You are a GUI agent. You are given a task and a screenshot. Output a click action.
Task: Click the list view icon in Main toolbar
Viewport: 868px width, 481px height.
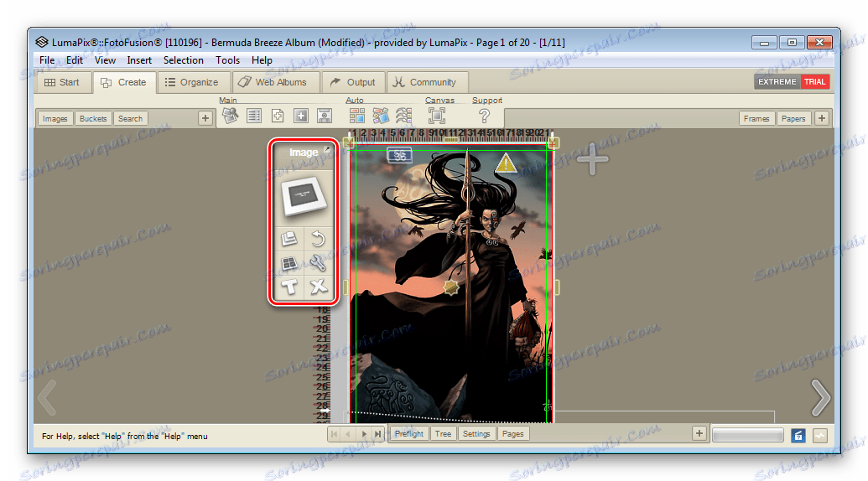tap(254, 116)
